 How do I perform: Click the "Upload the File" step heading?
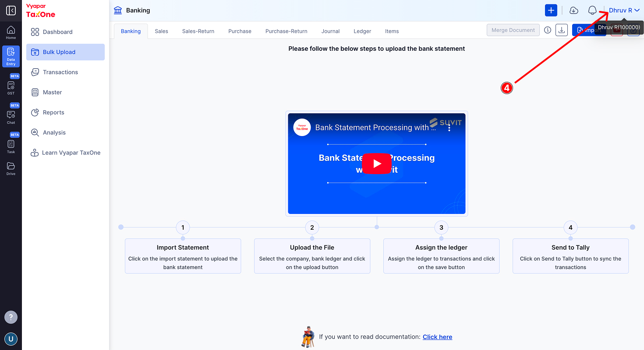point(312,248)
